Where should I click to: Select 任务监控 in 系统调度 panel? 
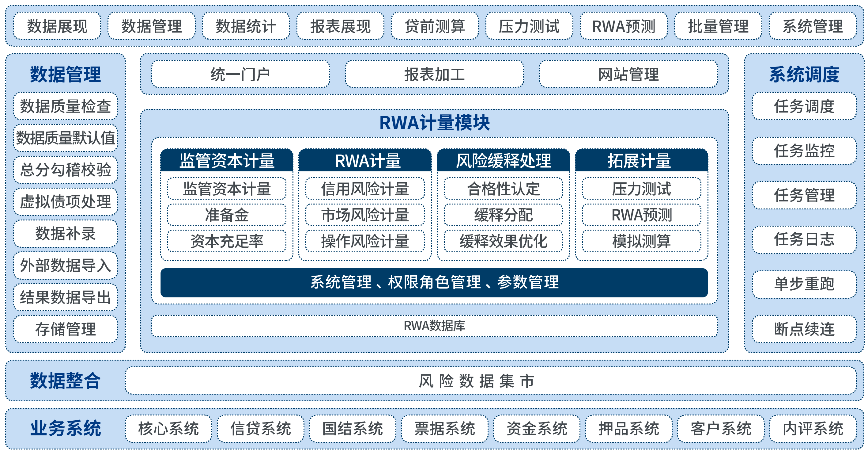coord(804,151)
